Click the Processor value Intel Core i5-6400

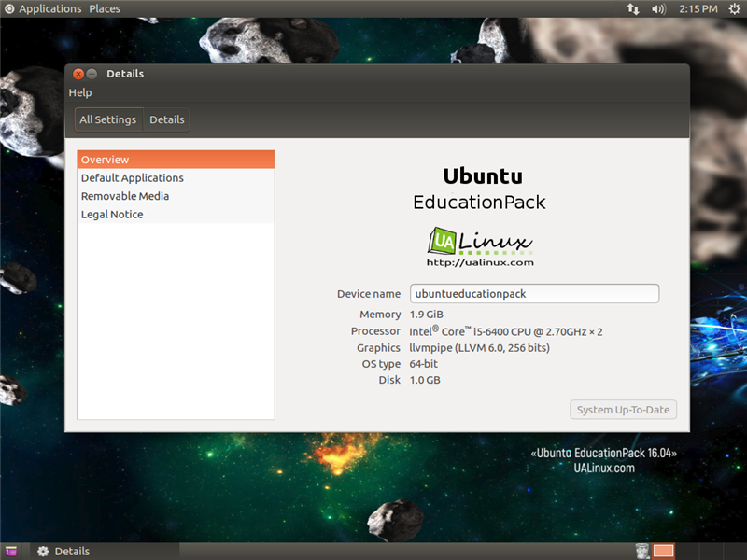pyautogui.click(x=506, y=331)
